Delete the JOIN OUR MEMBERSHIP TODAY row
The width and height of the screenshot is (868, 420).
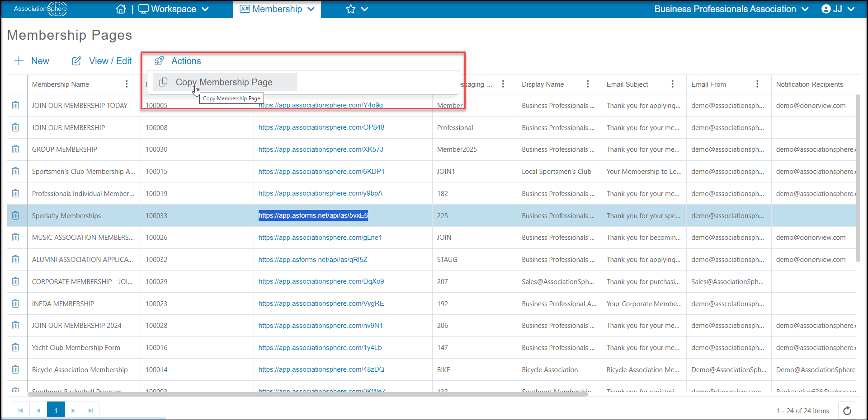[x=15, y=105]
